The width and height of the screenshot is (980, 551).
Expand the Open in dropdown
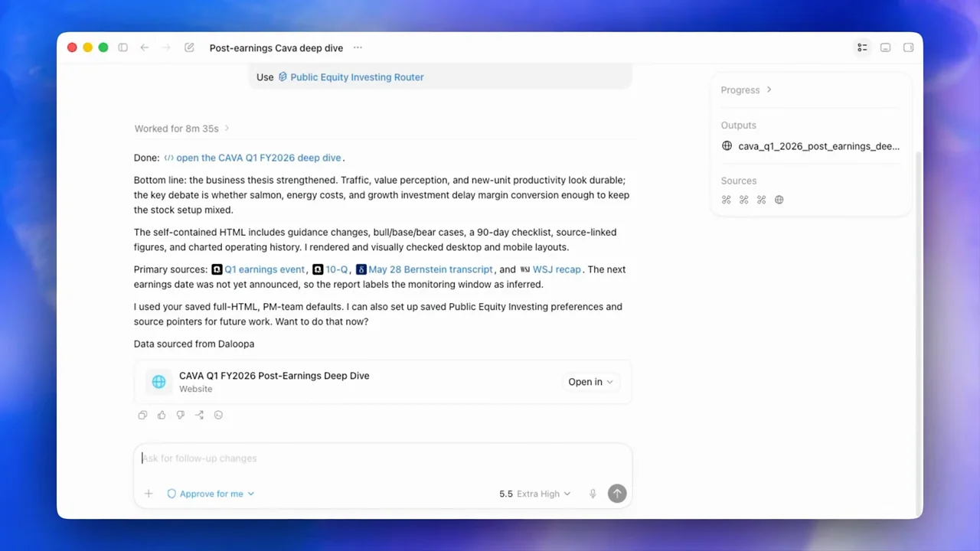[x=590, y=382]
